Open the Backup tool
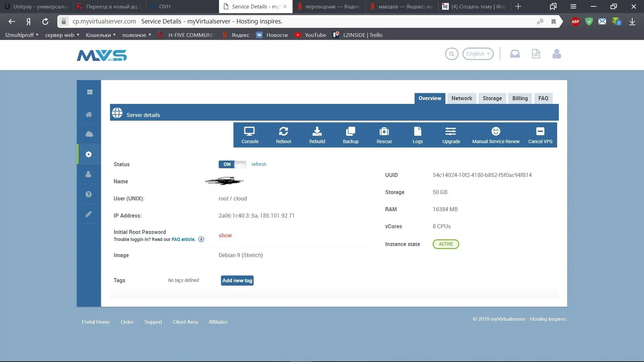The height and width of the screenshot is (362, 644). (x=351, y=135)
